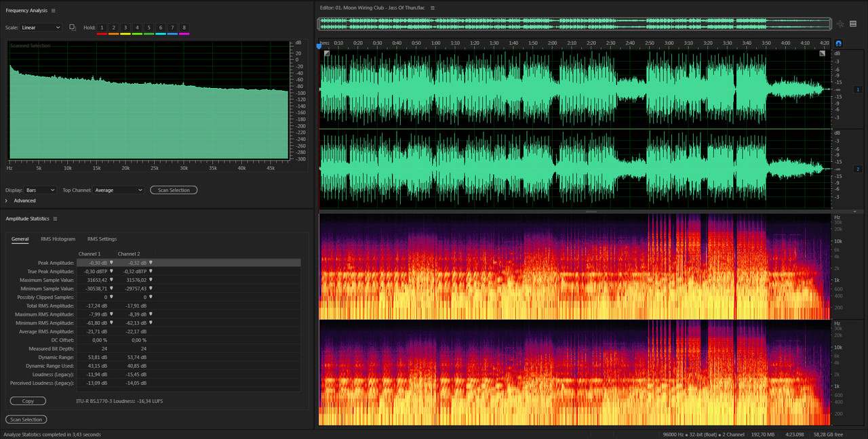The height and width of the screenshot is (439, 868).
Task: Jump to Channel 1 True Peak Amplitude marker
Action: click(x=111, y=271)
